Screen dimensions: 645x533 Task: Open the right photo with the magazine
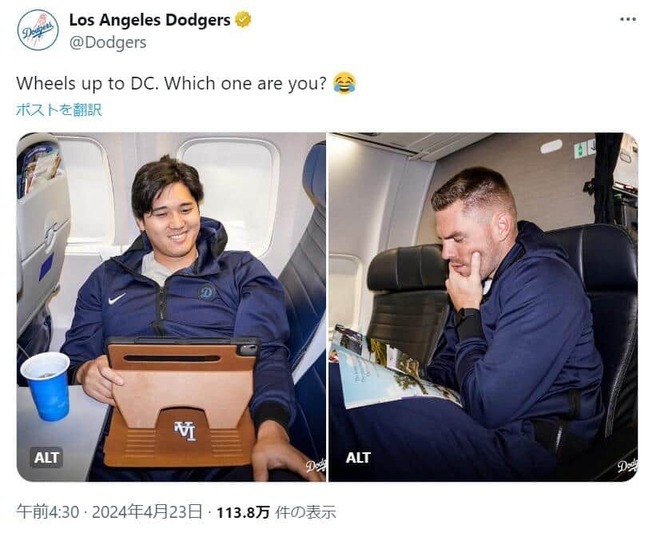tap(483, 307)
